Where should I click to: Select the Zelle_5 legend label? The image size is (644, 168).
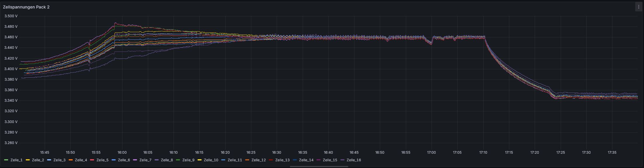coord(102,160)
